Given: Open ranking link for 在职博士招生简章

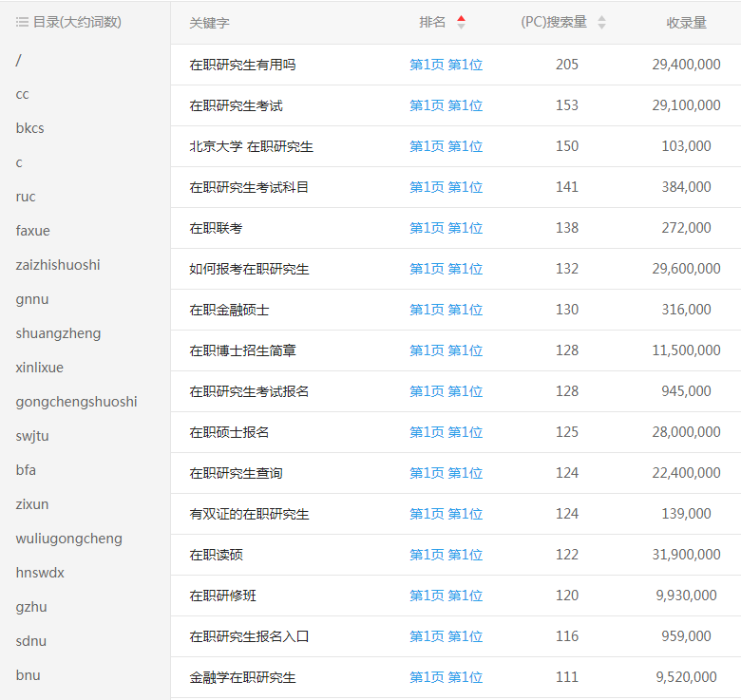Looking at the screenshot, I should (x=446, y=350).
